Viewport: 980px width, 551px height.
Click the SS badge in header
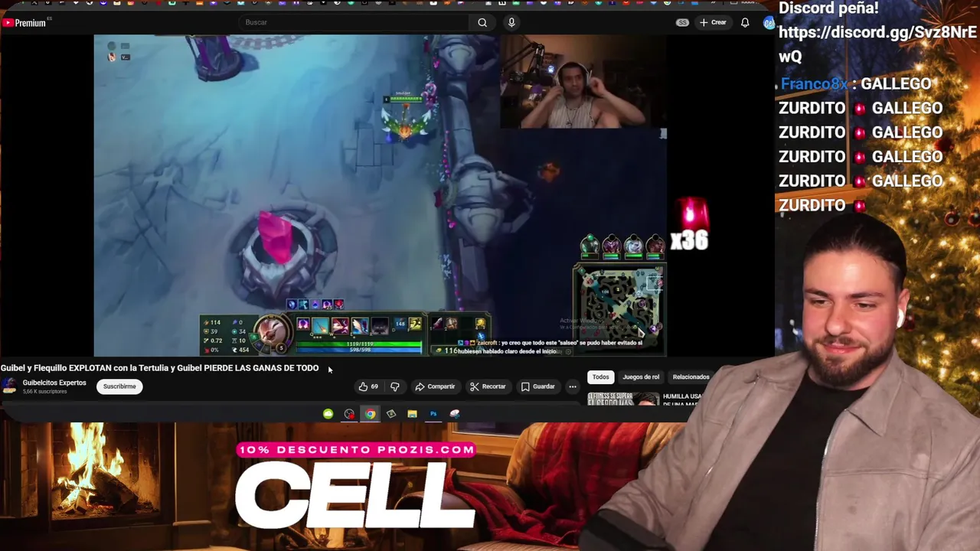[x=682, y=22]
